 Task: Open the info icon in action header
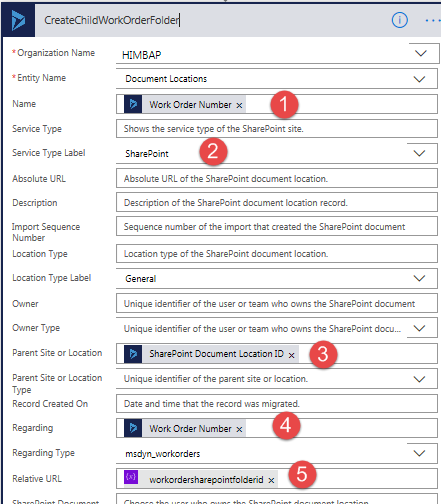coord(399,20)
